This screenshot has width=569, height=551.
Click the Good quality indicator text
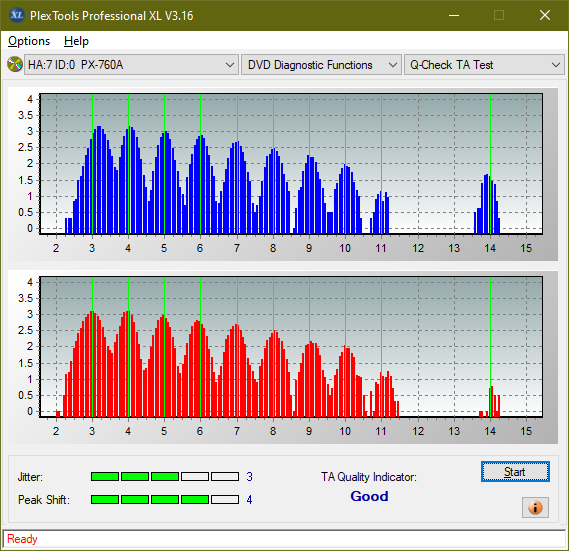369,496
